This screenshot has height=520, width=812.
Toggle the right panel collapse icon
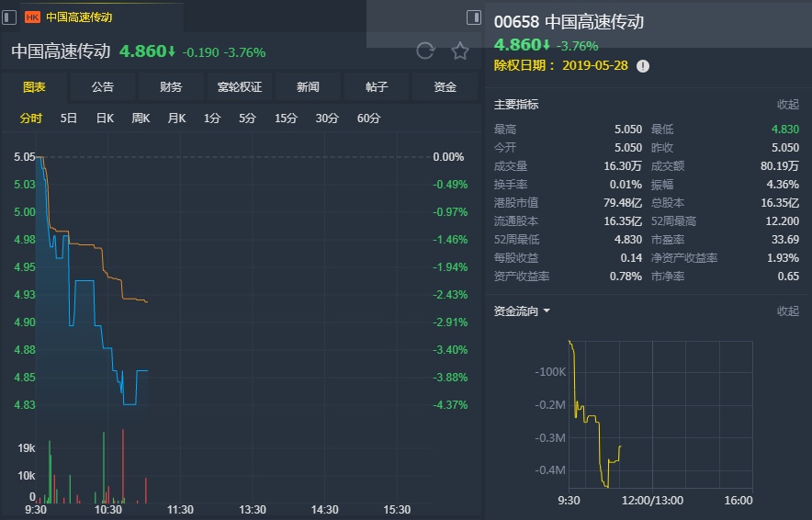473,17
